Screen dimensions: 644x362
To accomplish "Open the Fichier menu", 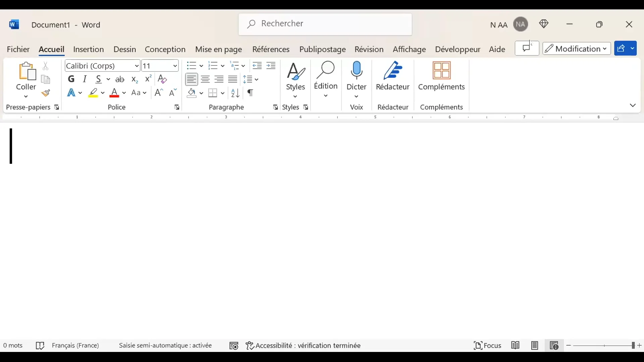I will 18,50.
